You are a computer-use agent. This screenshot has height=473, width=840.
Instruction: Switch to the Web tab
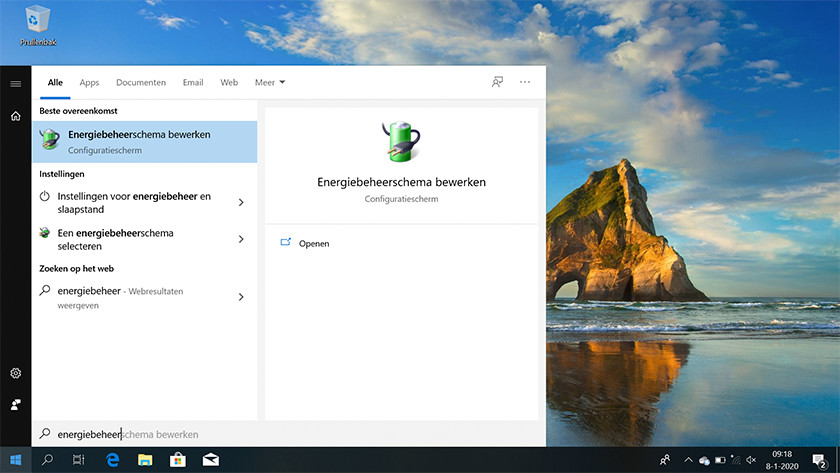(229, 82)
